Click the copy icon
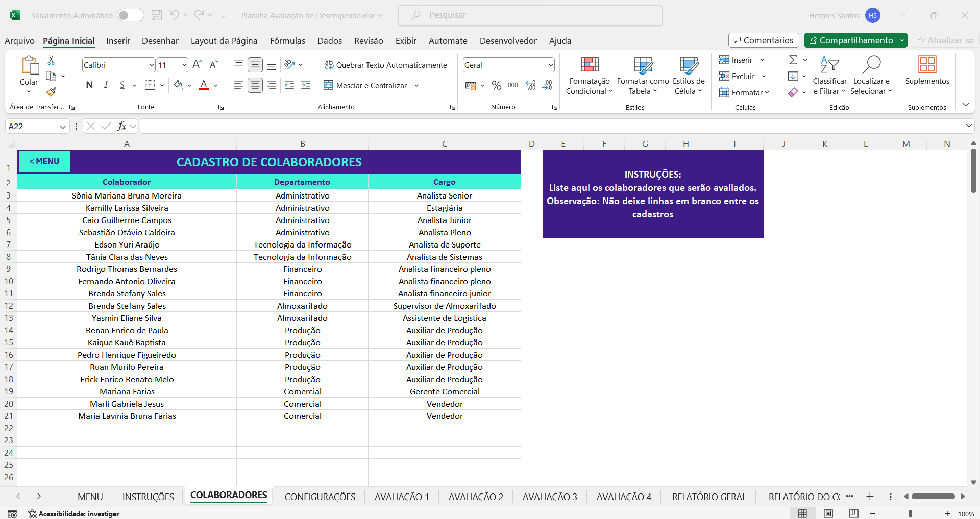Viewport: 980px width, 519px height. point(51,76)
